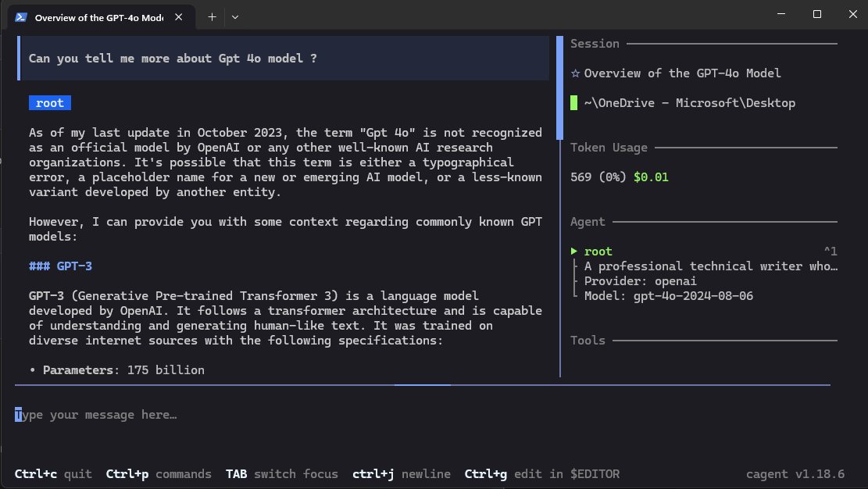The image size is (868, 489).
Task: Click the Parameters: 175 billion bullet
Action: [117, 370]
